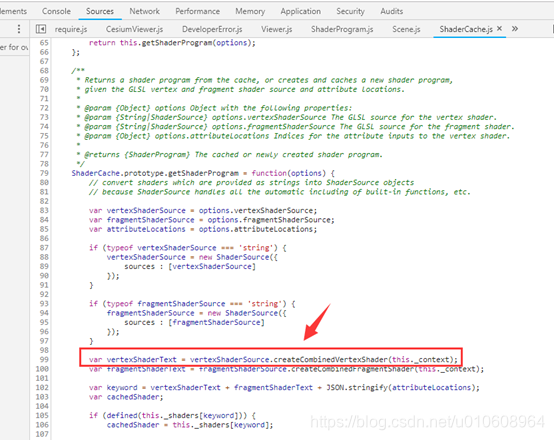This screenshot has height=440, width=554.
Task: Open the DeveloperError.js file tab
Action: [x=212, y=29]
